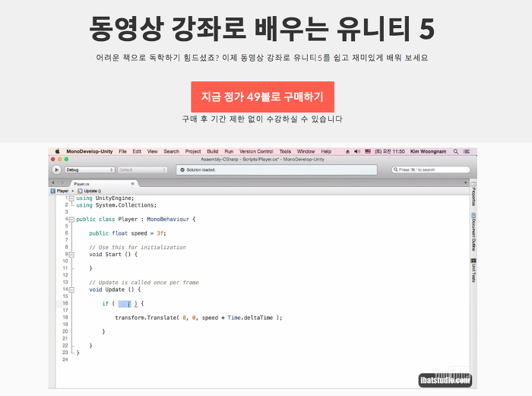Open the MonoDevelop-Unity application menu
The image size is (532, 396).
(90, 152)
